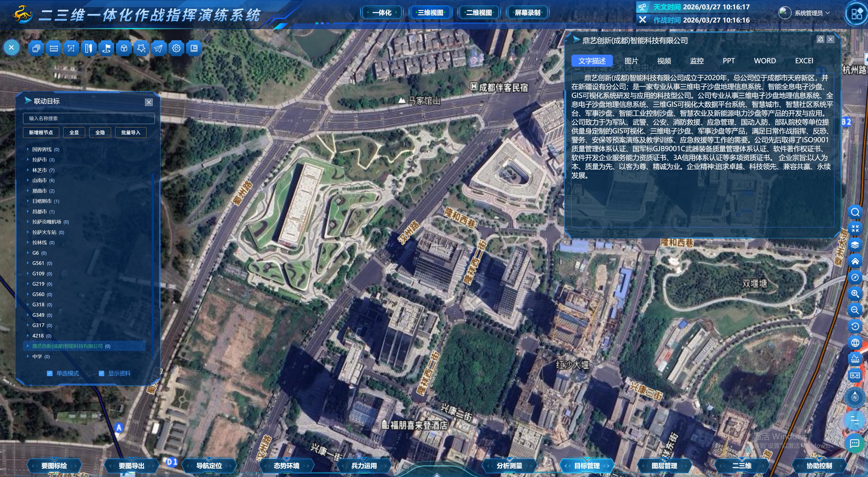The height and width of the screenshot is (477, 868).
Task: Click the 三维视图 button
Action: [x=430, y=13]
